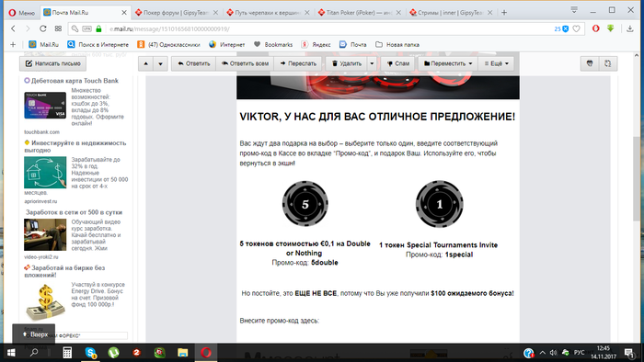644x362 pixels.
Task: Go forward to the next page
Action: click(28, 28)
